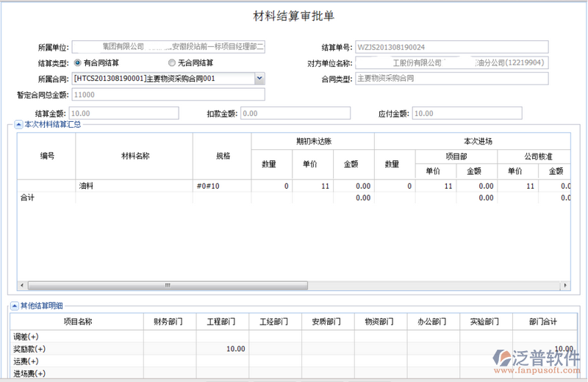Image resolution: width=588 pixels, height=382 pixels.
Task: Collapse the 本次材料结算汇总 section
Action: [18, 124]
